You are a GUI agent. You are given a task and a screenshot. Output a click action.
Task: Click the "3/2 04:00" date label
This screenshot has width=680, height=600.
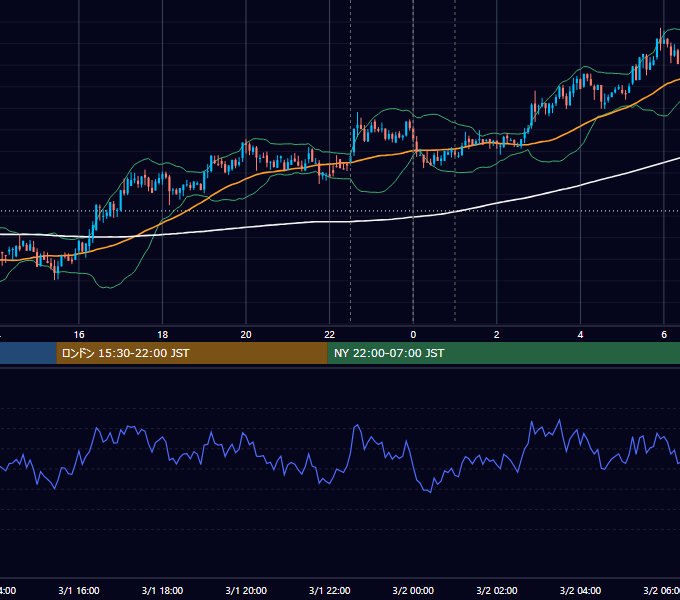[x=580, y=590]
